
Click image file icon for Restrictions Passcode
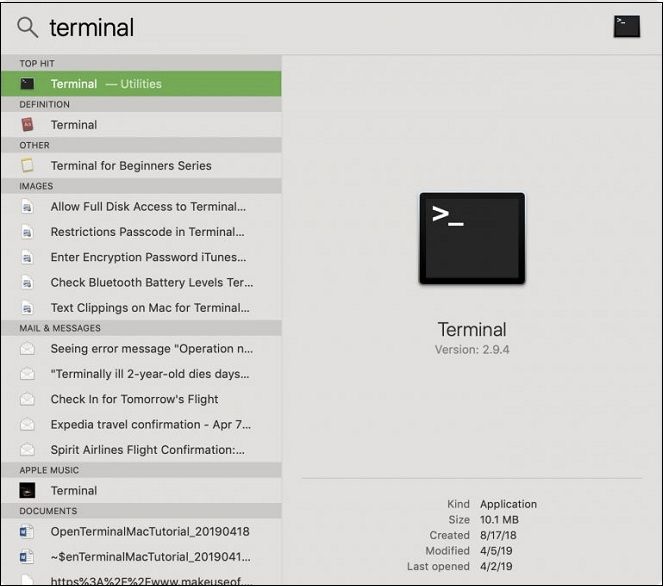(27, 232)
